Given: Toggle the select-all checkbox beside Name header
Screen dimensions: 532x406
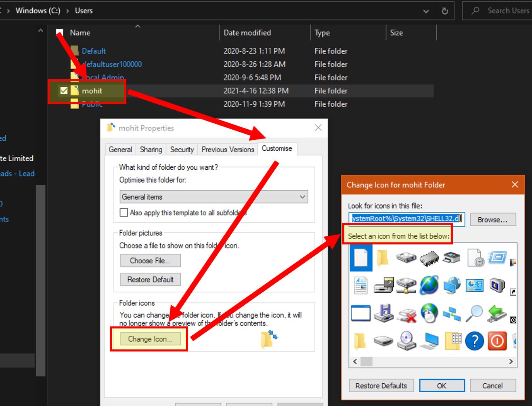Looking at the screenshot, I should click(x=60, y=33).
